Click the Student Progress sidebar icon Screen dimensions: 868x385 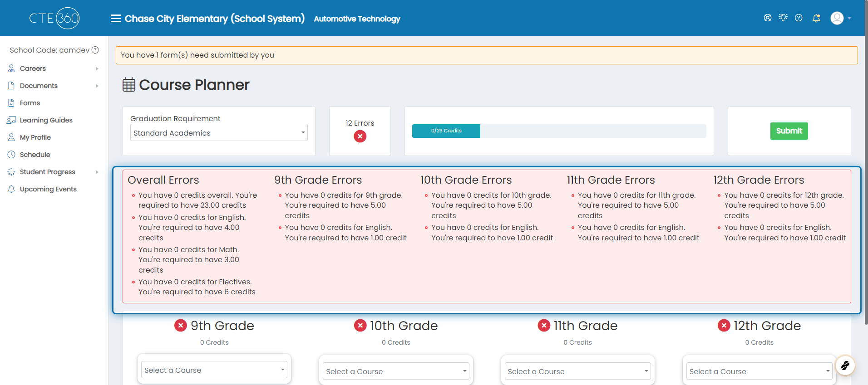11,172
